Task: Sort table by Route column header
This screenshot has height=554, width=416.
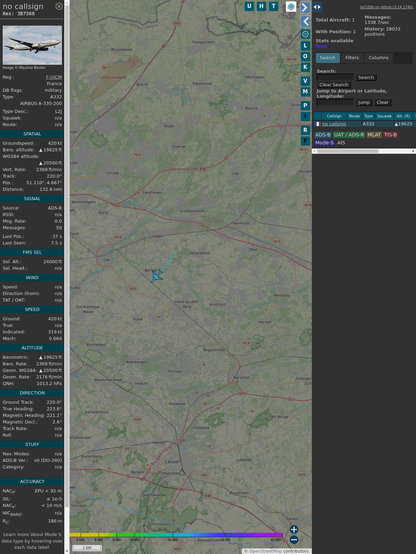Action: click(x=354, y=116)
